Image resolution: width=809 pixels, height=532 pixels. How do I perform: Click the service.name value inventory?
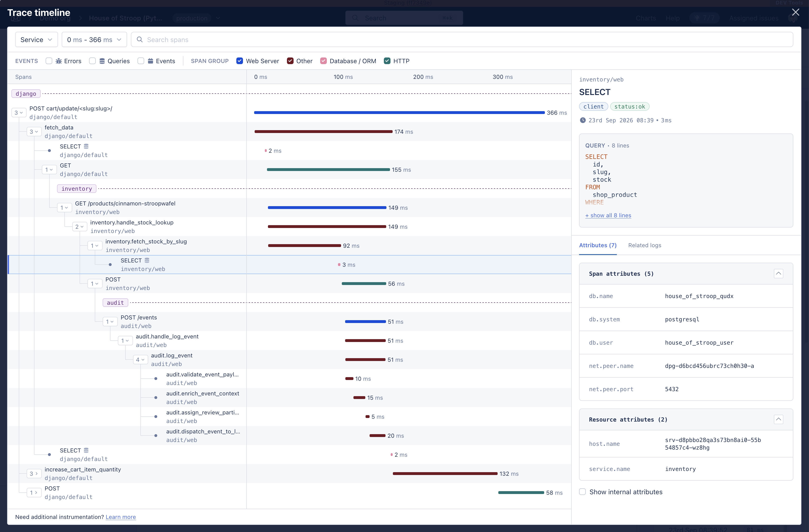tap(680, 469)
